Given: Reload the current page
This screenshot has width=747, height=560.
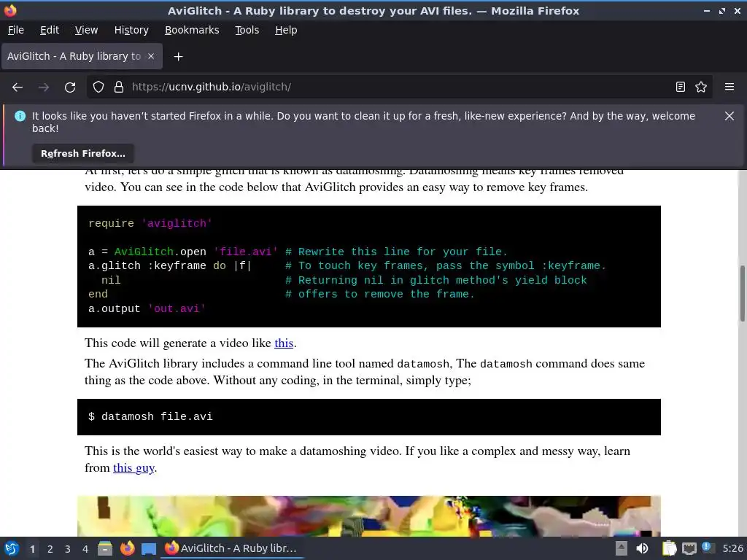Looking at the screenshot, I should pyautogui.click(x=70, y=87).
